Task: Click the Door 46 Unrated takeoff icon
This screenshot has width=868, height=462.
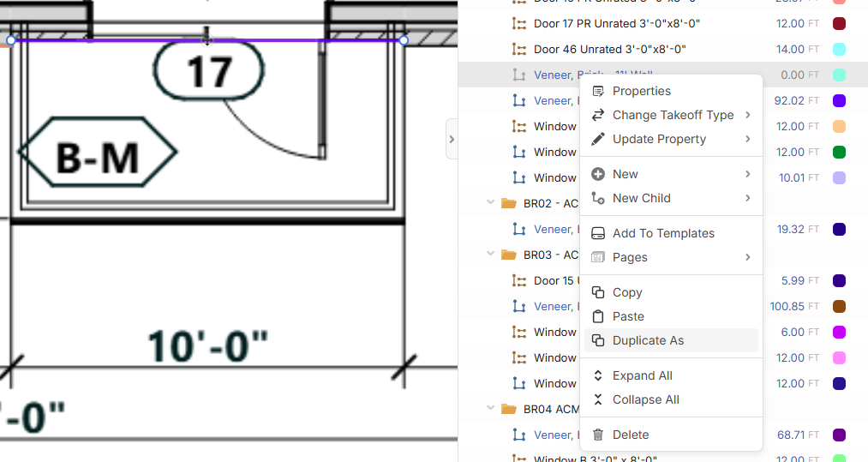Action: click(518, 50)
